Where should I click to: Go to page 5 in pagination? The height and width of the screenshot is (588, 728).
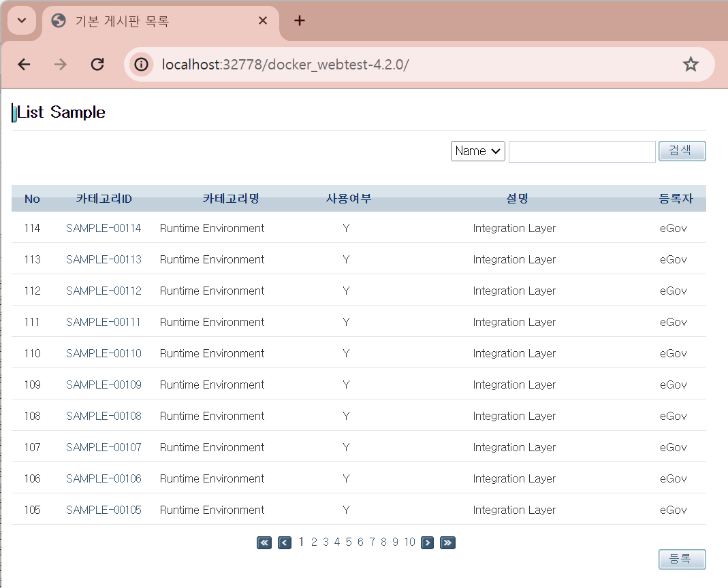click(x=349, y=542)
